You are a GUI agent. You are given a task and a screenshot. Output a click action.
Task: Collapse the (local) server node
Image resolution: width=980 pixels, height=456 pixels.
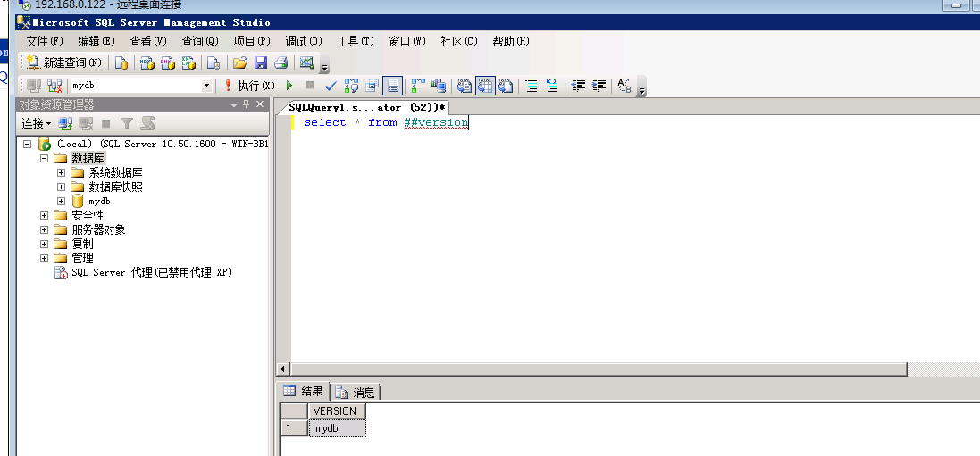(27, 144)
